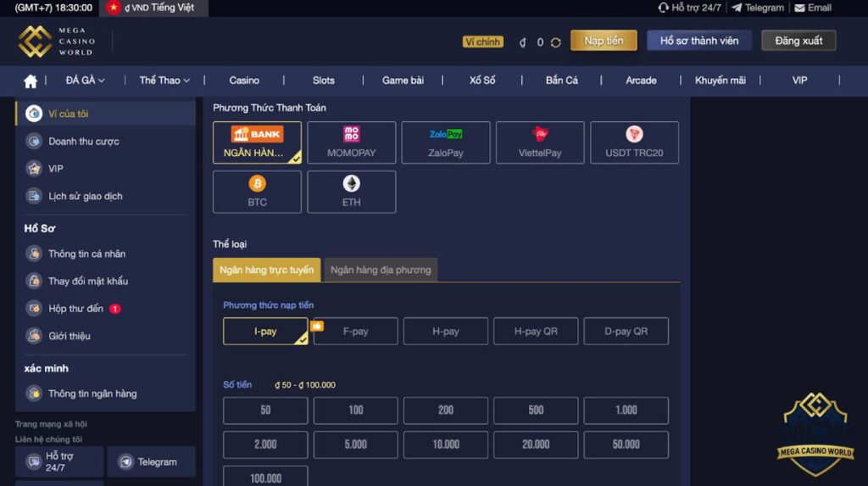Viewport: 868px width, 486px height.
Task: Select the BTC payment method
Action: tap(257, 192)
